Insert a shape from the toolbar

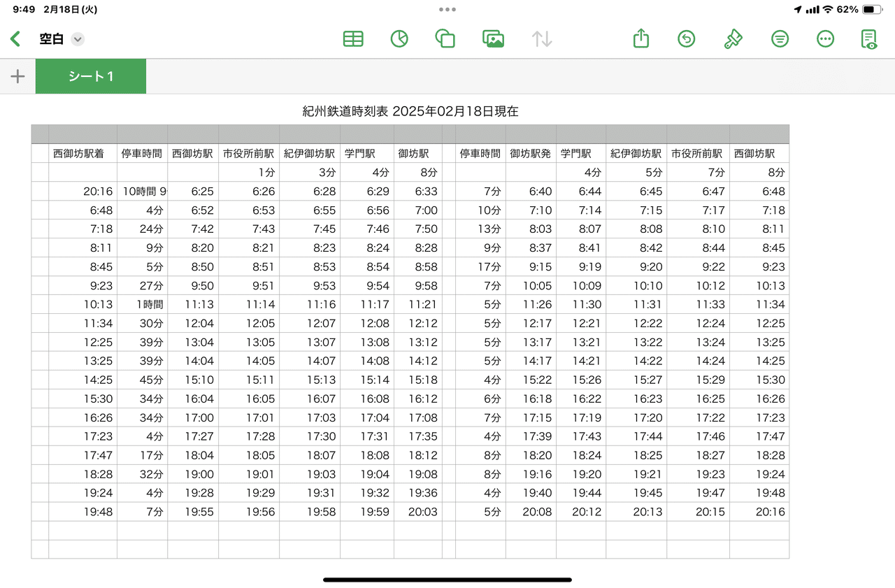[x=445, y=39]
